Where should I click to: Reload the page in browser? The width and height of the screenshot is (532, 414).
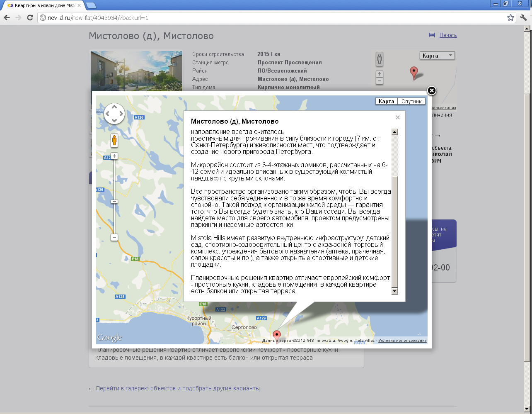[30, 18]
